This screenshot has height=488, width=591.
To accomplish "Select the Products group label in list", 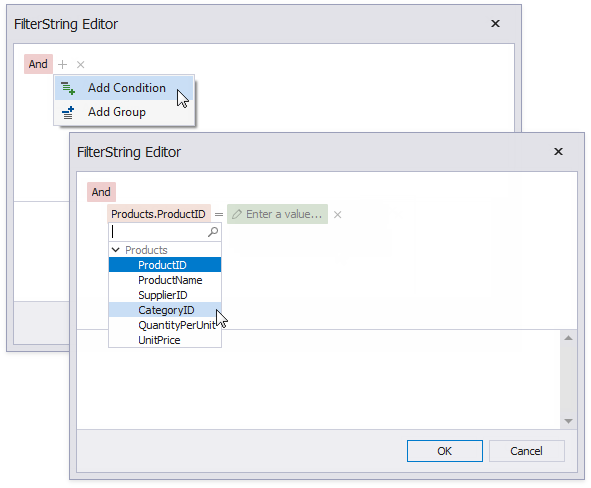I will click(146, 250).
